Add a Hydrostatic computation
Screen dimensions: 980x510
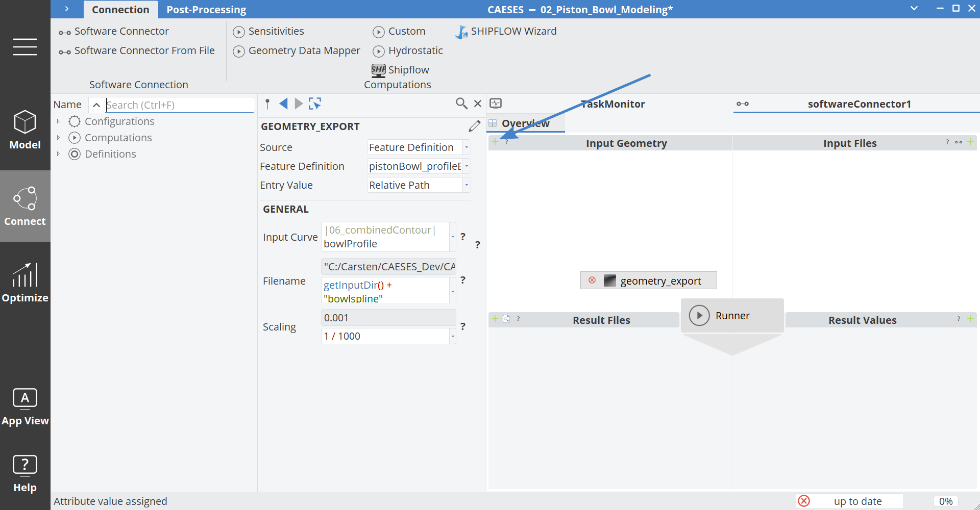tap(408, 51)
